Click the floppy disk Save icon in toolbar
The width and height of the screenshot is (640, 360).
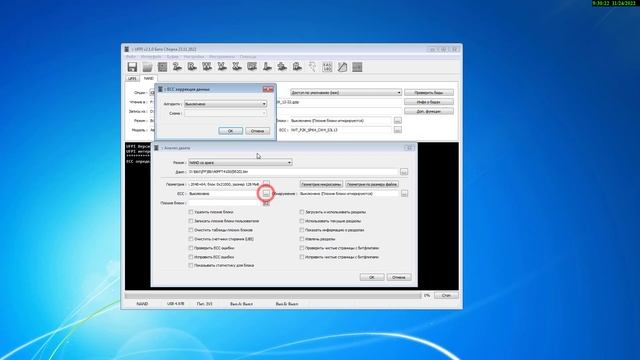click(x=132, y=67)
